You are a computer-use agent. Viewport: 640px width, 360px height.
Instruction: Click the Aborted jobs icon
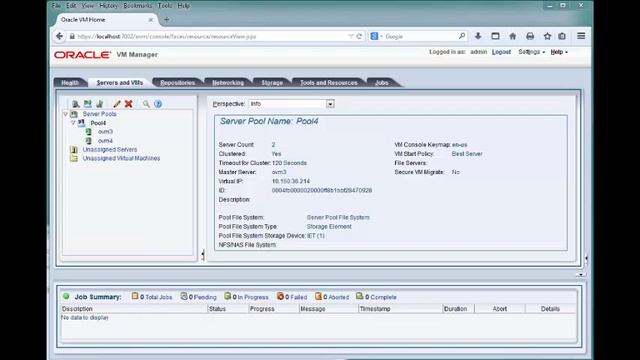coord(318,296)
